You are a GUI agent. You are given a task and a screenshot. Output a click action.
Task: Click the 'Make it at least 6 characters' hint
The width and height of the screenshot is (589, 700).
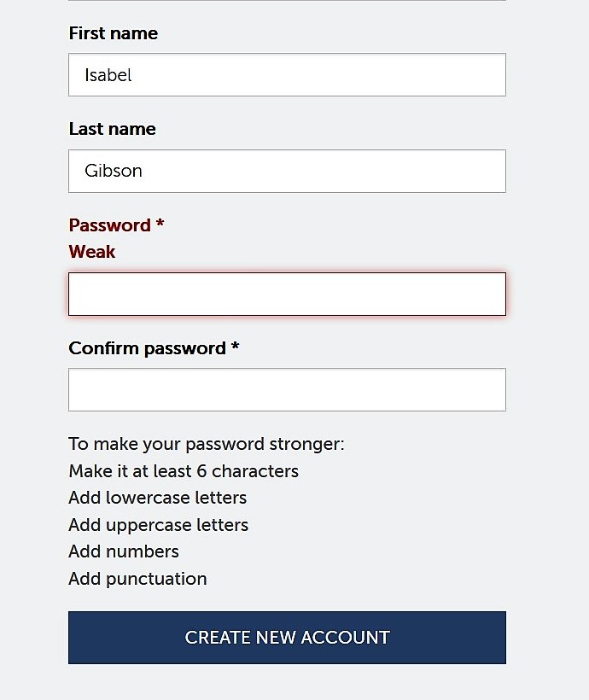[x=184, y=471]
